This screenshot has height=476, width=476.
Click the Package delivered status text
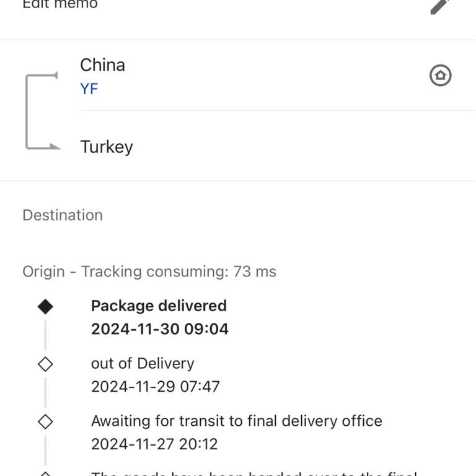(x=159, y=306)
